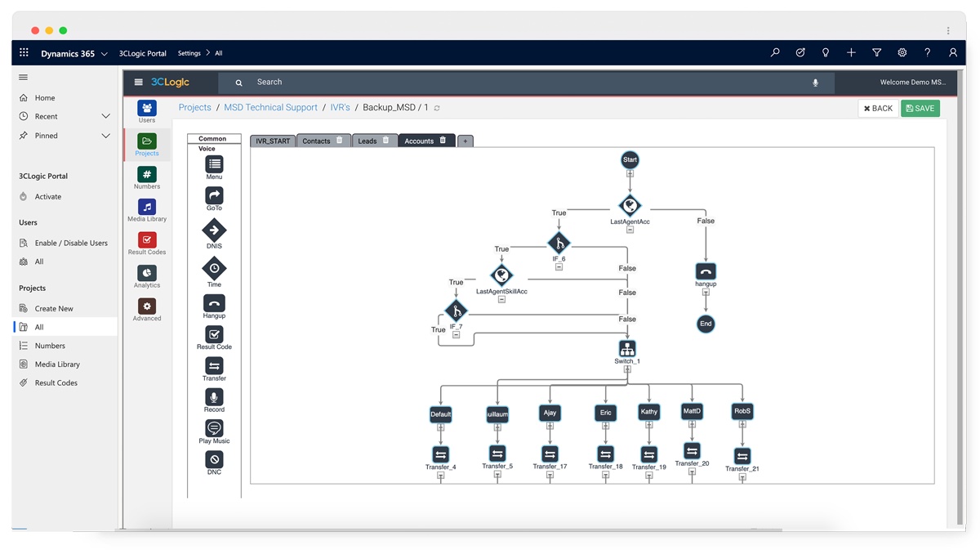Viewport: 980px width, 550px height.
Task: Click the Kathy branch node
Action: [x=649, y=412]
